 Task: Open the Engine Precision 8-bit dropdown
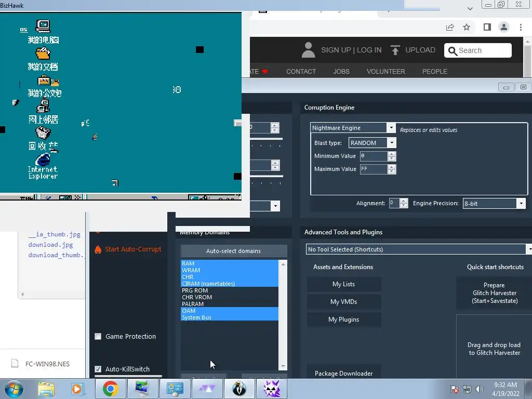[521, 203]
